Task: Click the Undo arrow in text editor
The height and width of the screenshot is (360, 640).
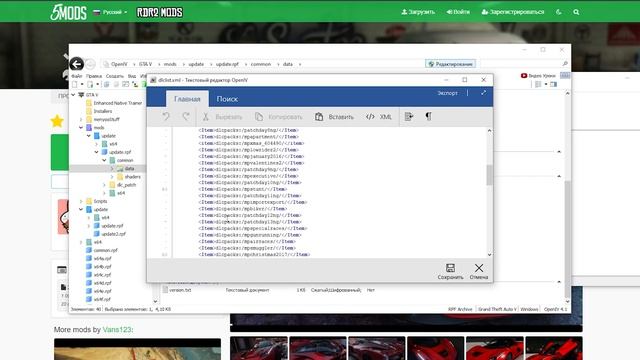Action: coord(166,117)
